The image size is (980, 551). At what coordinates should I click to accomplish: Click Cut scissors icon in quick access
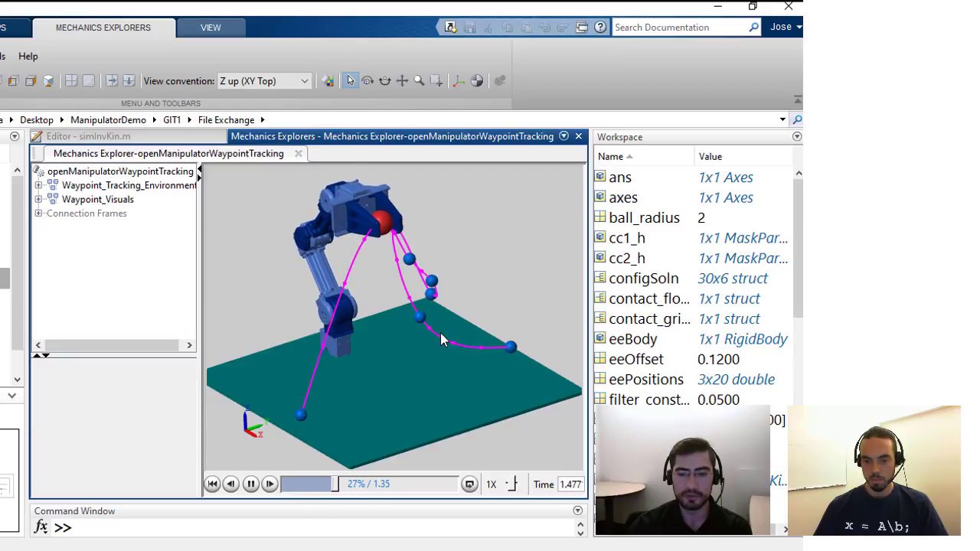(488, 27)
